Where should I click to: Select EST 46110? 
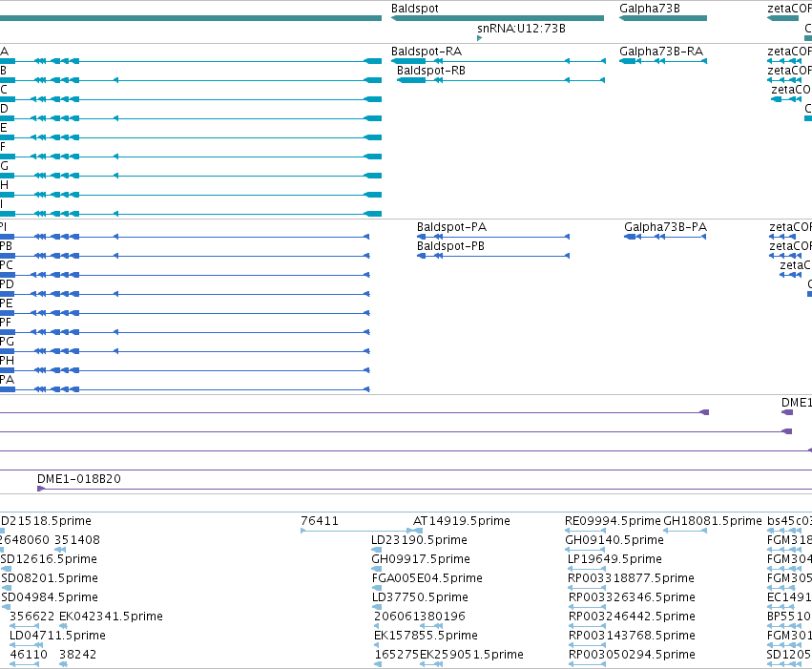click(29, 655)
